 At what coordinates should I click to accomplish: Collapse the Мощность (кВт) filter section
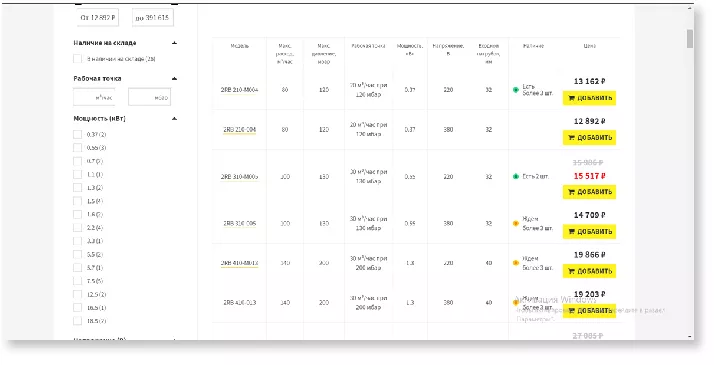click(x=174, y=119)
